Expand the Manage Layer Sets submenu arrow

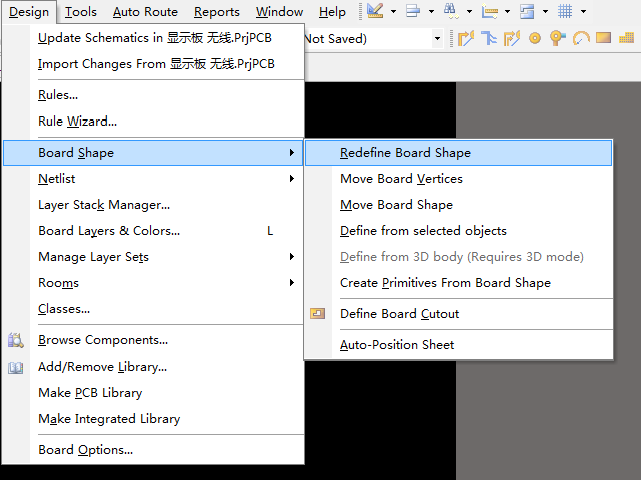pos(291,257)
